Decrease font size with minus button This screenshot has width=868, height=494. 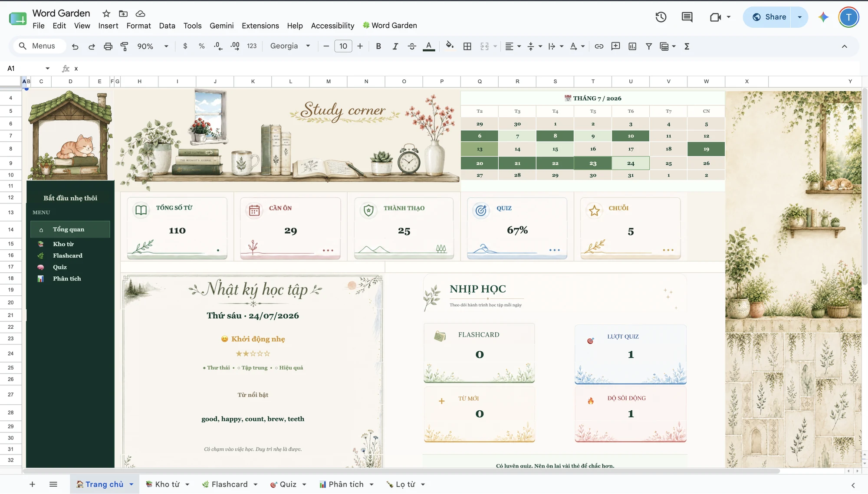tap(326, 46)
